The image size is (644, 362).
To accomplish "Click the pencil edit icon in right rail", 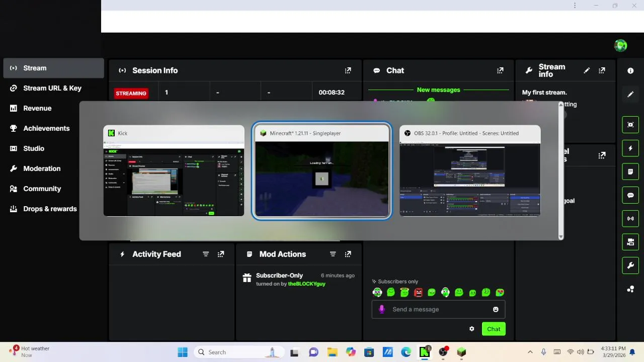I will 630,95.
